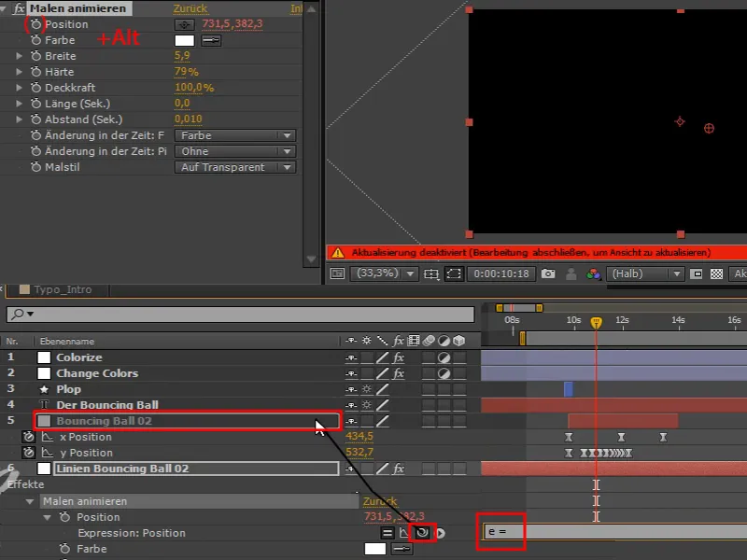
Task: Click the Breite value 5,9
Action: [x=182, y=56]
